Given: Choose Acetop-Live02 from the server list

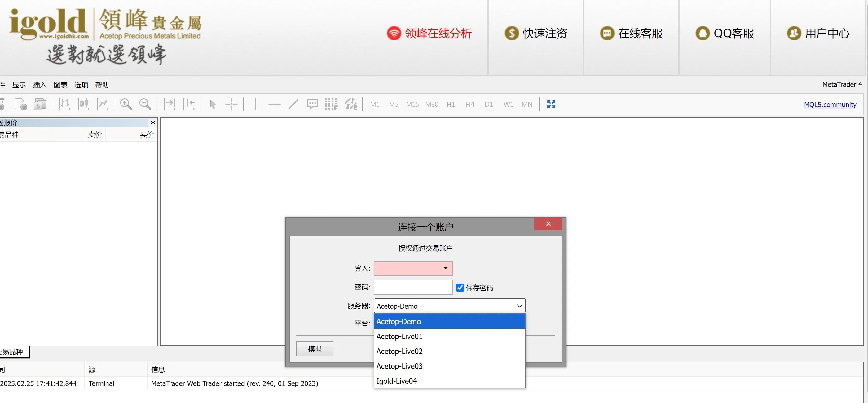Looking at the screenshot, I should coord(450,351).
